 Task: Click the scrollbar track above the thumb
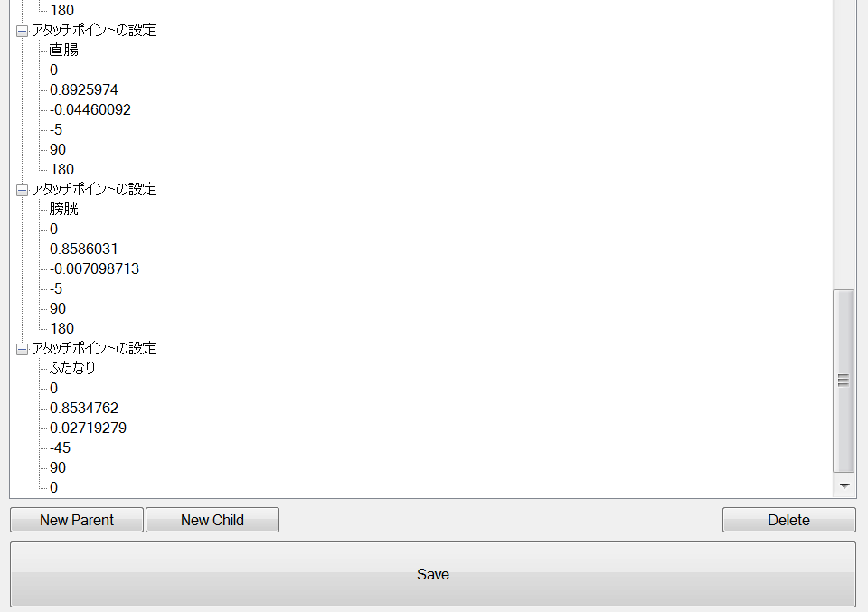coord(844,144)
